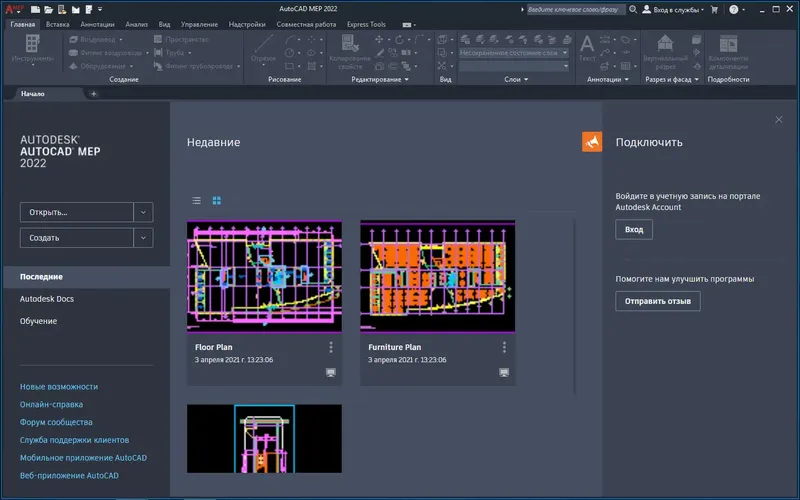The image size is (800, 500).
Task: Click the help question mark icon
Action: click(734, 9)
